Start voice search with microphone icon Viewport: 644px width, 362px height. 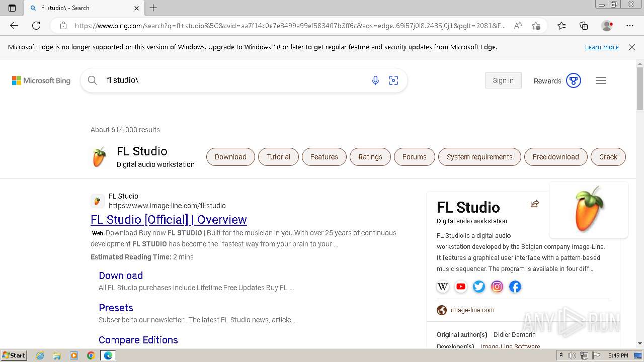[x=375, y=80]
